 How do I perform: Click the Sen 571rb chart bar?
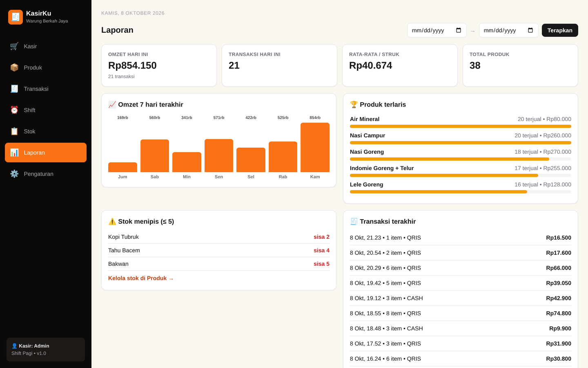click(x=219, y=155)
